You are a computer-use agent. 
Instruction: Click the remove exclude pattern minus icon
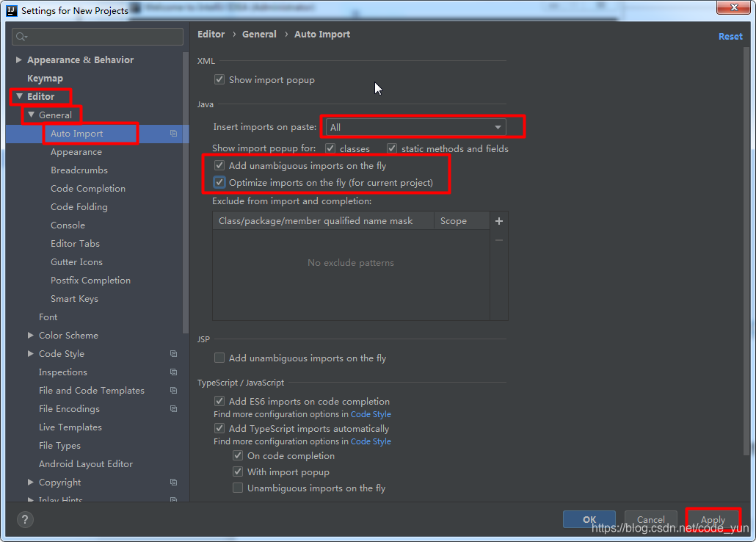(x=499, y=240)
